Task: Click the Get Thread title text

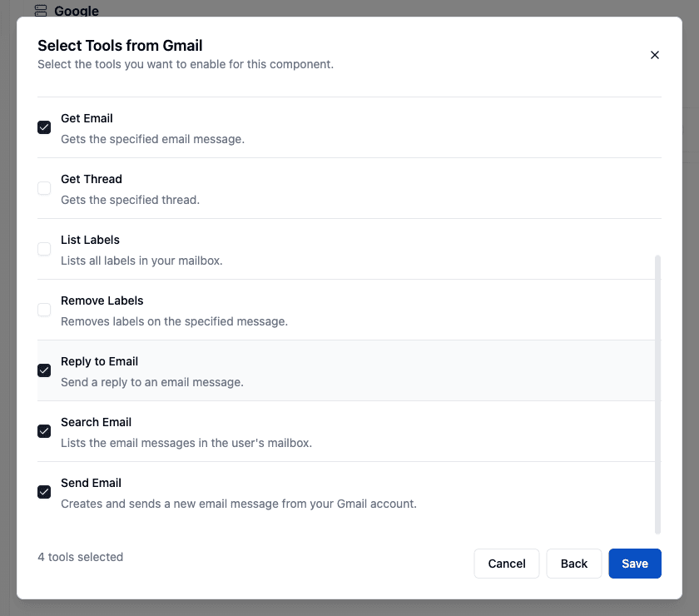Action: click(x=92, y=179)
